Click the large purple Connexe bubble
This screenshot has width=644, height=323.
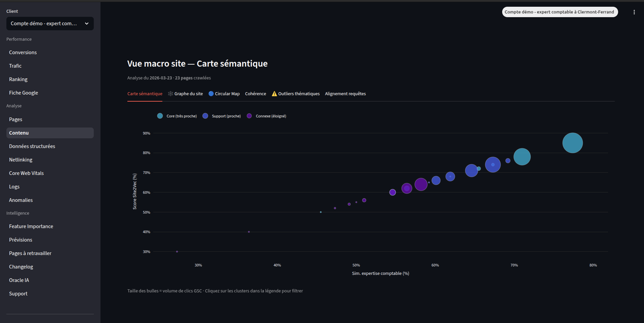[421, 184]
